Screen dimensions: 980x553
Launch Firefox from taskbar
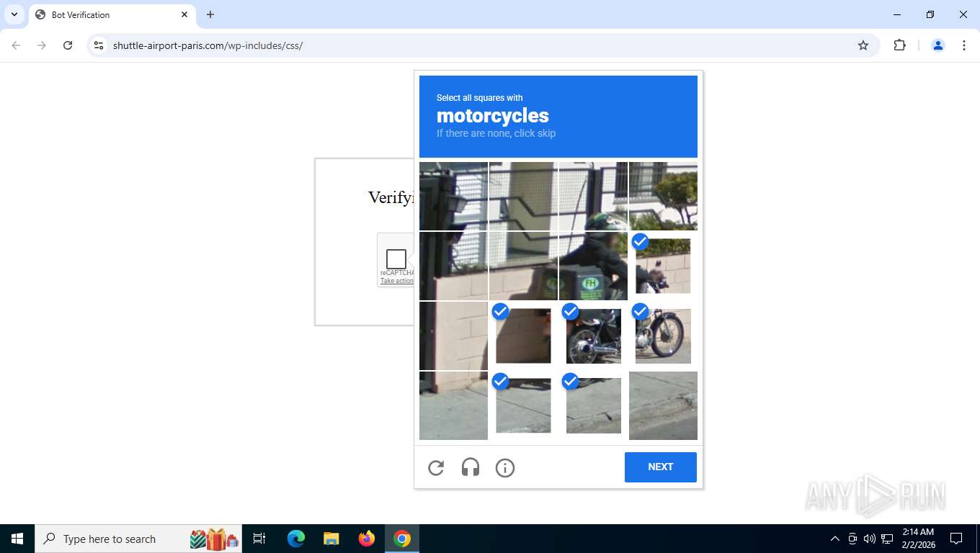(367, 539)
